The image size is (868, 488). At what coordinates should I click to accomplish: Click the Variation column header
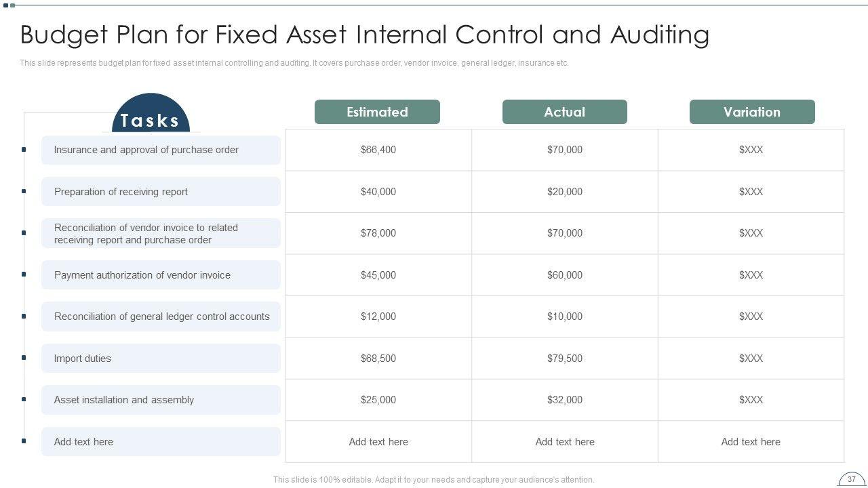pyautogui.click(x=752, y=112)
